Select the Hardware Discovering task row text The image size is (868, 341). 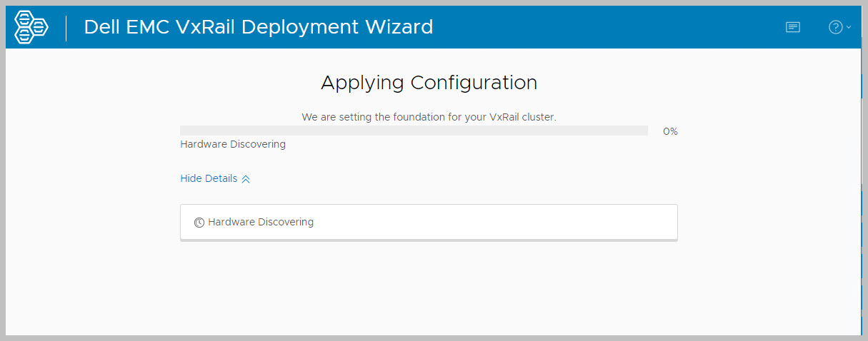pos(261,222)
